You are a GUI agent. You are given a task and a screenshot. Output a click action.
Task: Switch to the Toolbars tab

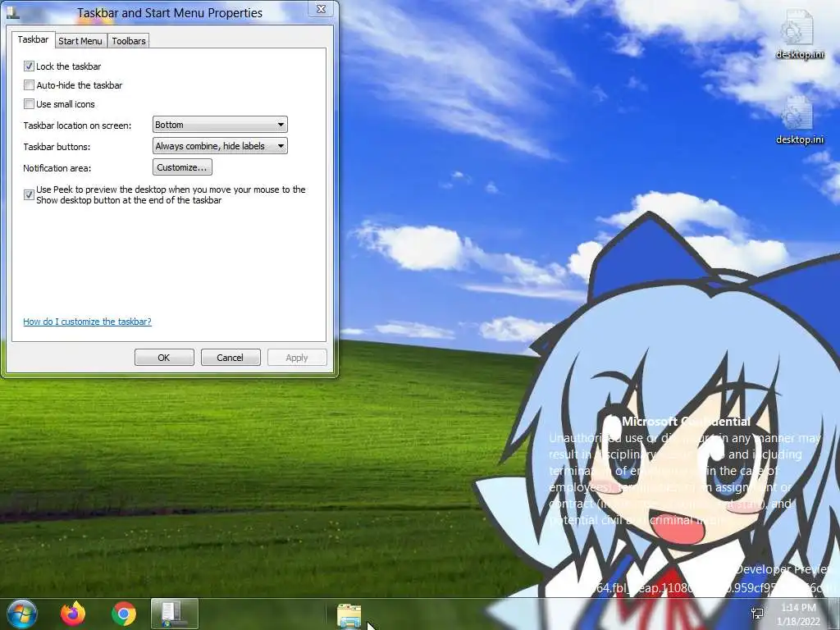tap(129, 41)
